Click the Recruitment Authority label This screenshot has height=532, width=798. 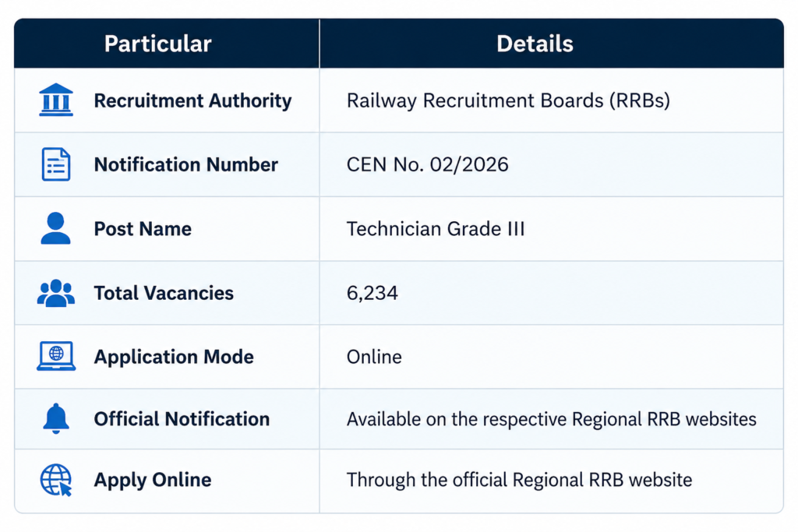(193, 100)
